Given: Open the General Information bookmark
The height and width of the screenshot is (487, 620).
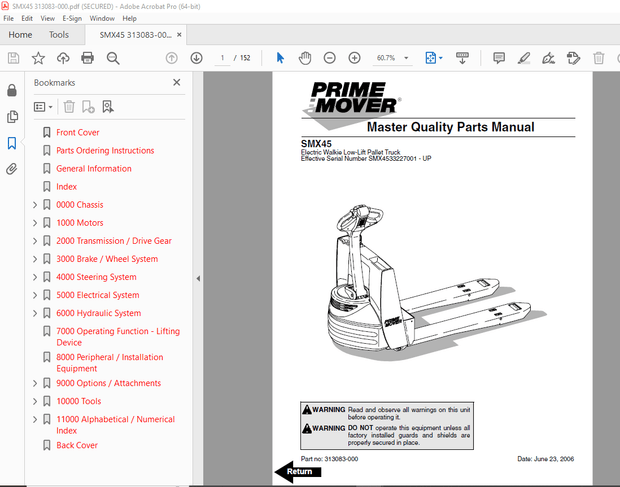Looking at the screenshot, I should point(94,169).
